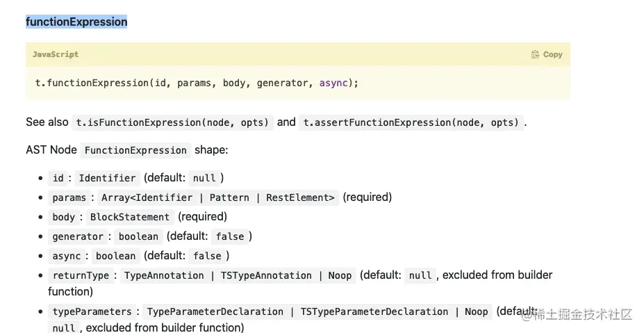Click the async keyword in code
The width and height of the screenshot is (644, 333).
click(x=335, y=83)
